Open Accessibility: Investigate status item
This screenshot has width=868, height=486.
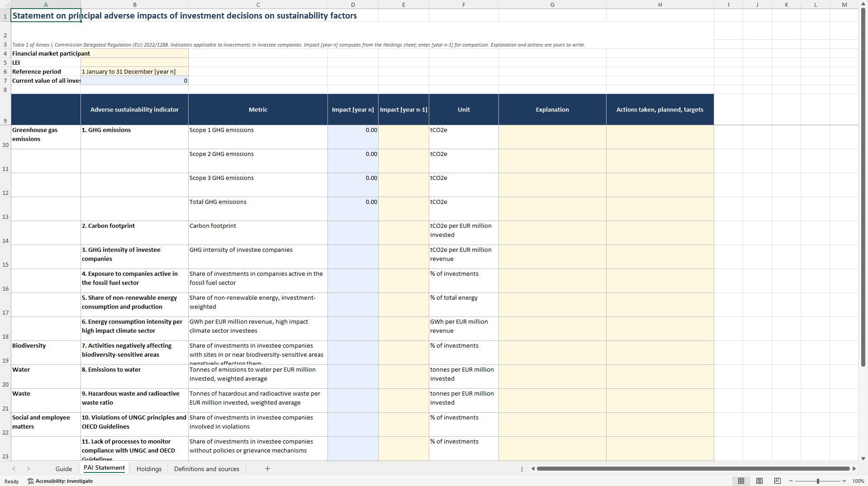(x=60, y=481)
